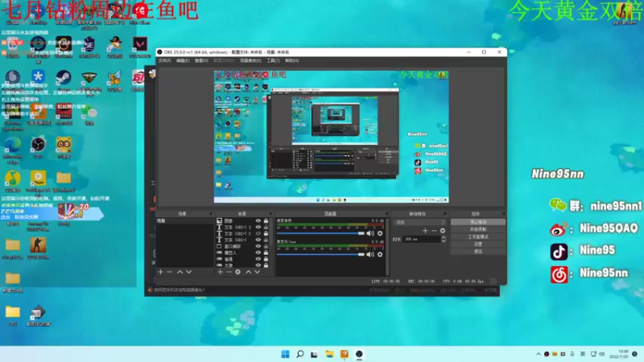Click the OBS preview canvas
644x362 pixels.
pos(331,137)
